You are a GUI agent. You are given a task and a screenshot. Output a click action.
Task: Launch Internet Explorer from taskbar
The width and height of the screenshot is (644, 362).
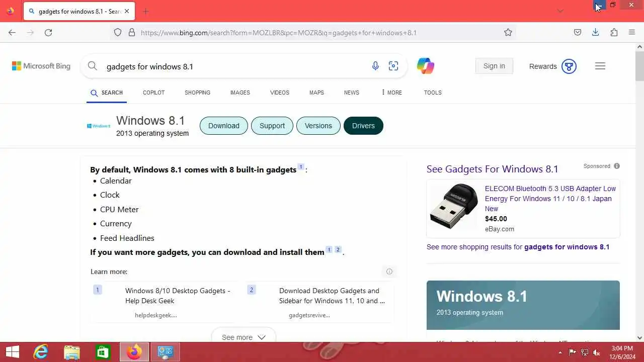click(x=41, y=352)
